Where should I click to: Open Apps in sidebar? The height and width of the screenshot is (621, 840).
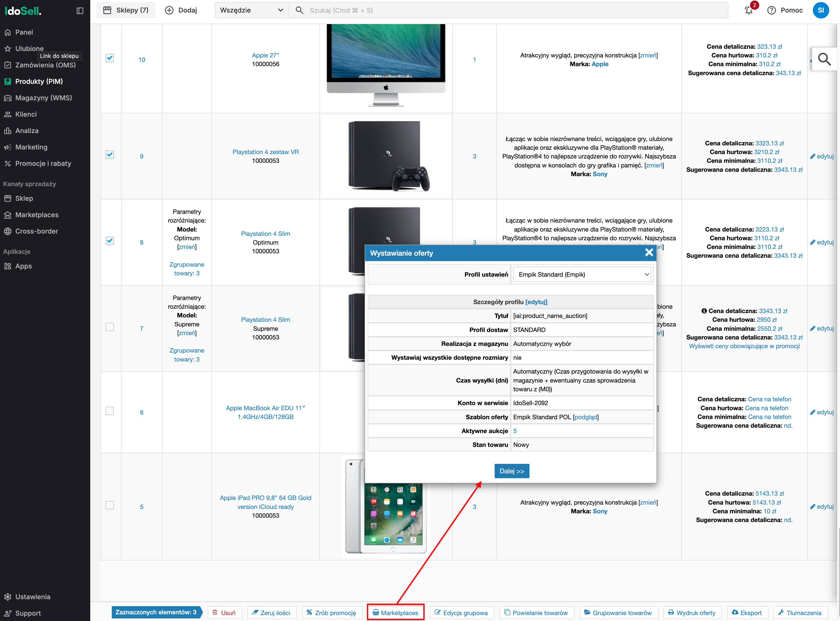click(x=23, y=266)
